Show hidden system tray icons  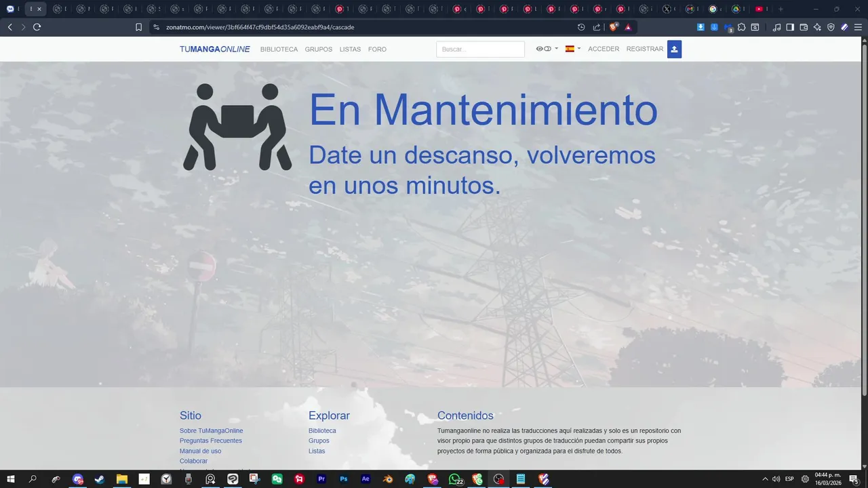(x=765, y=479)
